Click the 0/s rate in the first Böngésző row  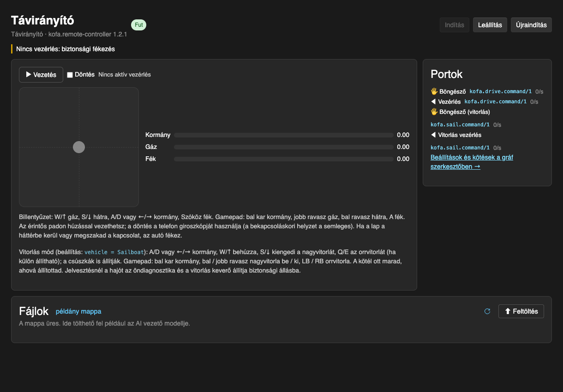[x=539, y=92]
